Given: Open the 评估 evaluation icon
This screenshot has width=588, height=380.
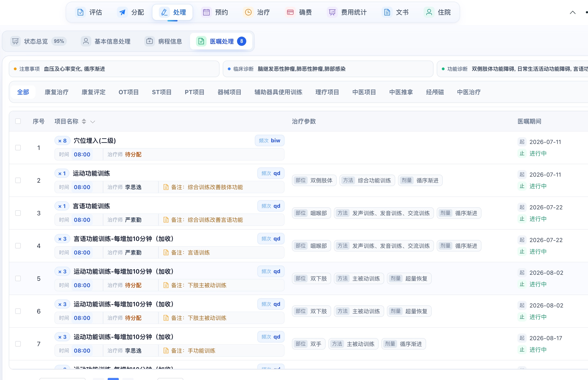Looking at the screenshot, I should click(80, 12).
